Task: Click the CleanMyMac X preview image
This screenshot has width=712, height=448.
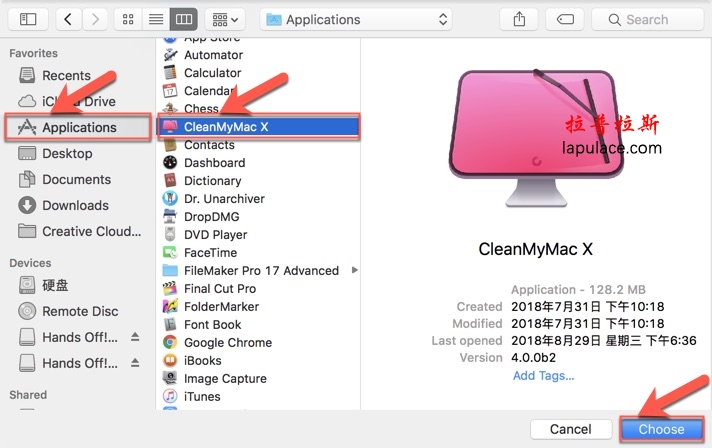Action: [536, 138]
